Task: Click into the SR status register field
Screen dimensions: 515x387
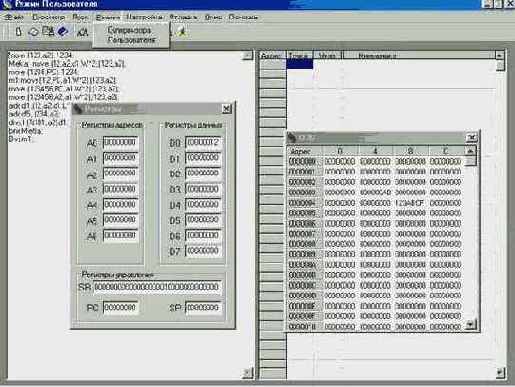Action: [x=157, y=287]
